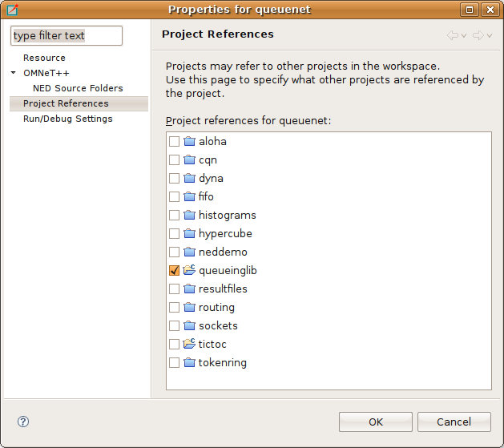Enable the routing project reference checkbox
Viewport: 504px width, 448px height.
174,307
